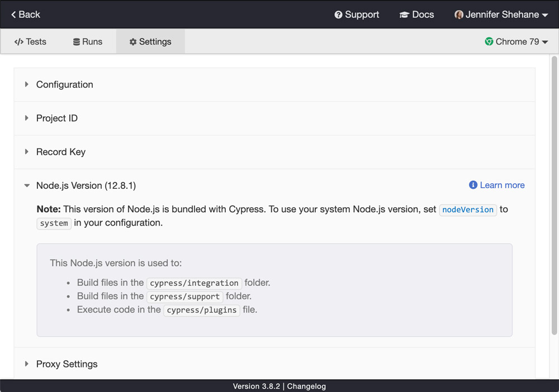Click the Back chevron icon

(13, 14)
